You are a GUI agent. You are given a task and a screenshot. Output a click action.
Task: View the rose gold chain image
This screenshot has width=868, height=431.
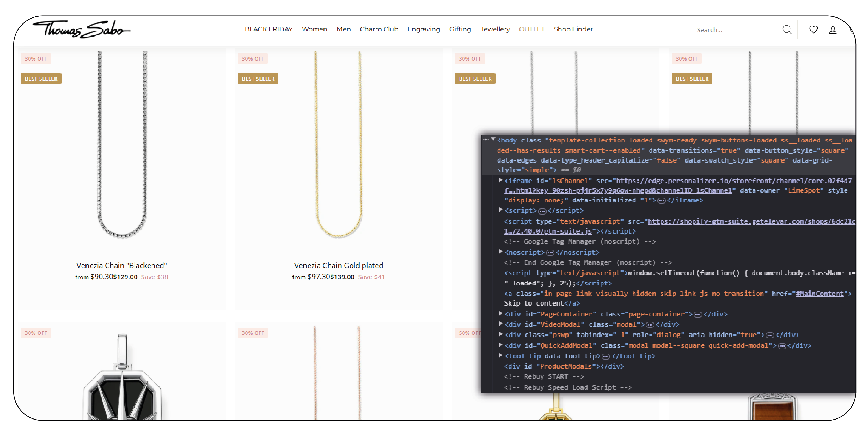click(x=337, y=373)
